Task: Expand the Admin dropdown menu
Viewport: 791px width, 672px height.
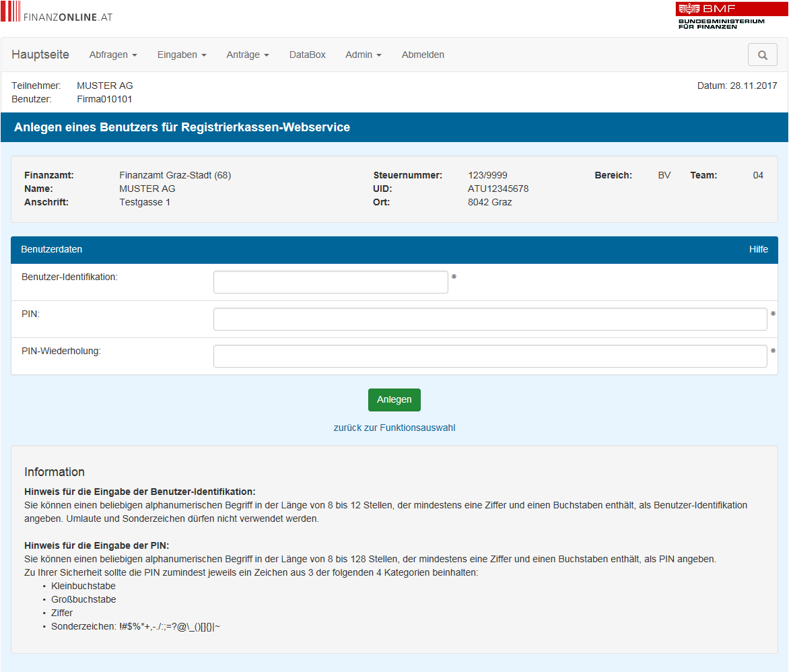Action: pyautogui.click(x=363, y=55)
